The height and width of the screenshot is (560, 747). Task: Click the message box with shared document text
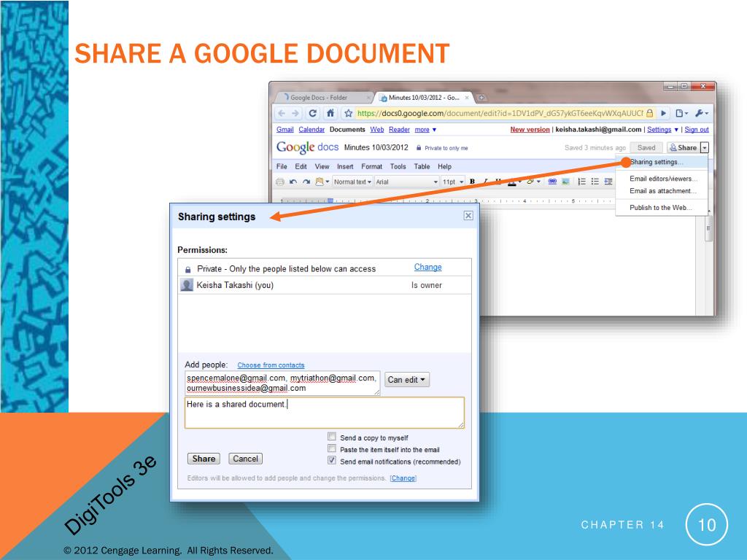click(x=325, y=413)
